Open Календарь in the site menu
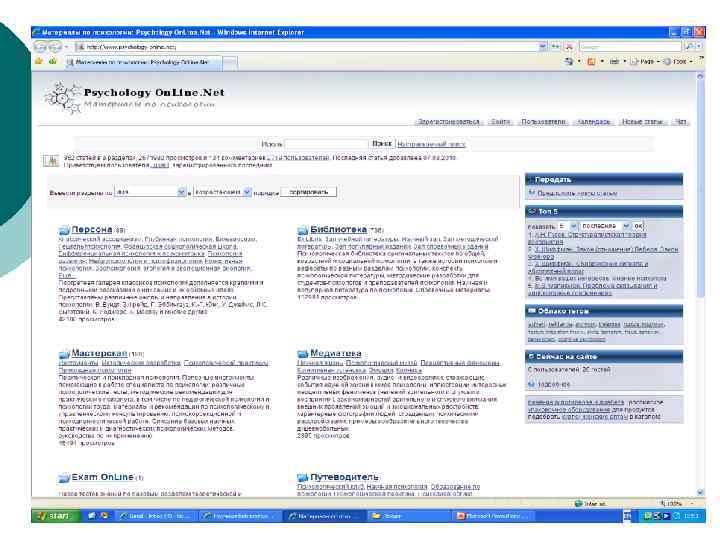 pos(594,122)
